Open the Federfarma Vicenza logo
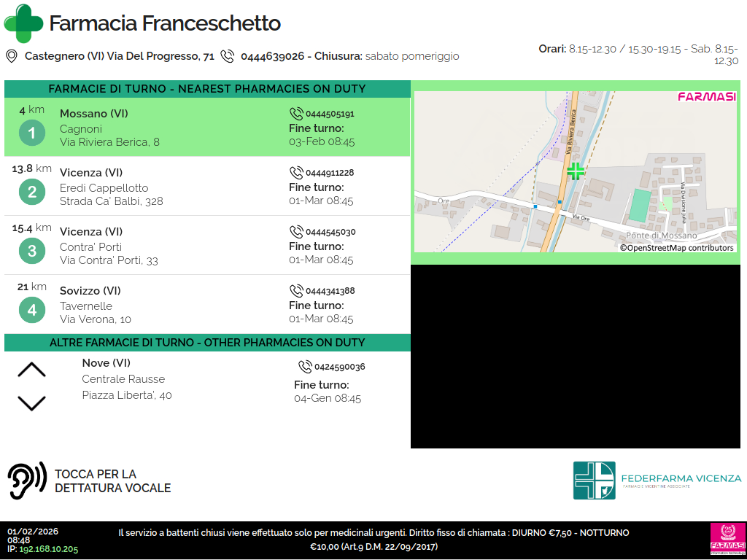 [657, 480]
